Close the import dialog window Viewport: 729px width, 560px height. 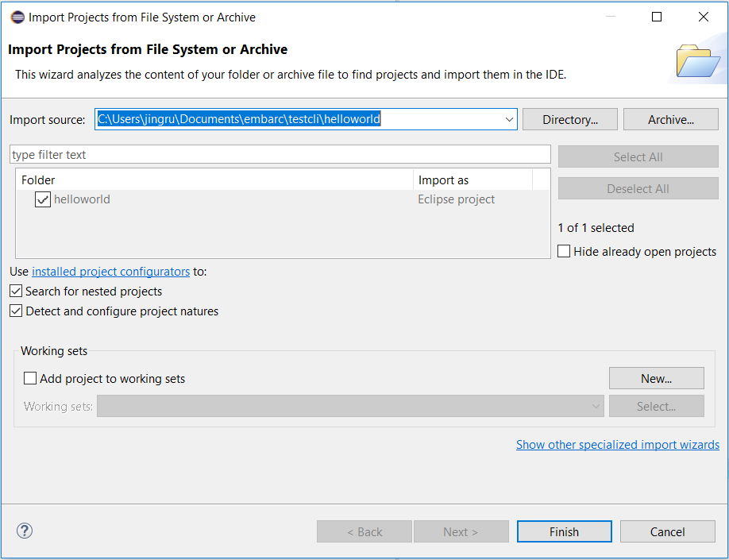pyautogui.click(x=704, y=17)
